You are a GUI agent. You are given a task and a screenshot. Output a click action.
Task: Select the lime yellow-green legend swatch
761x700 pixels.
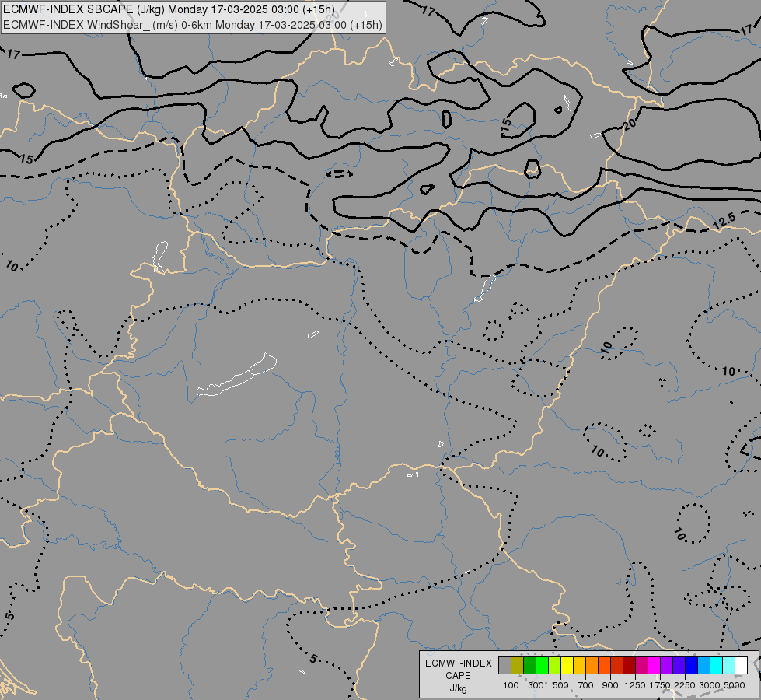click(x=555, y=666)
